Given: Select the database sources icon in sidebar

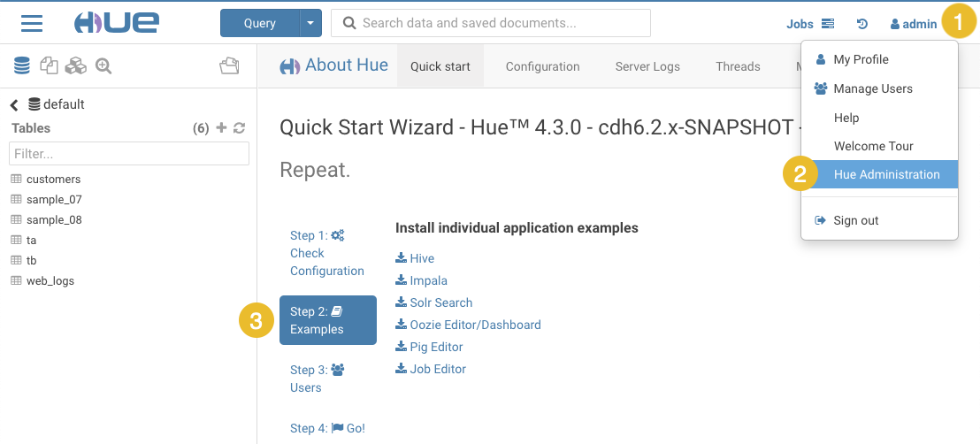Looking at the screenshot, I should tap(22, 65).
